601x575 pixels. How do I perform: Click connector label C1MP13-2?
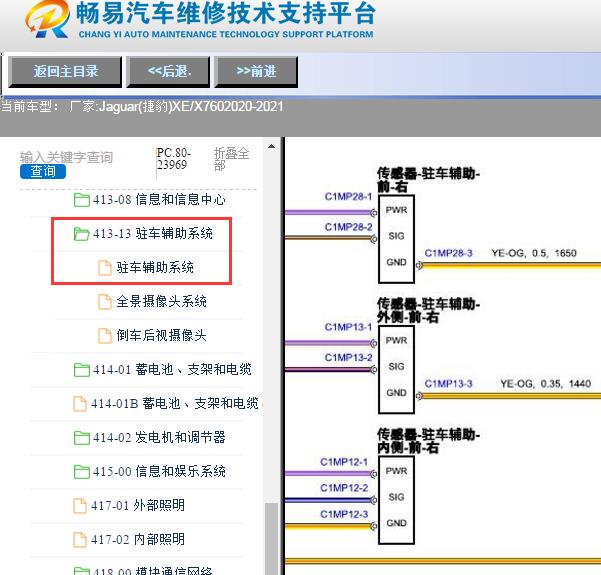pos(348,358)
